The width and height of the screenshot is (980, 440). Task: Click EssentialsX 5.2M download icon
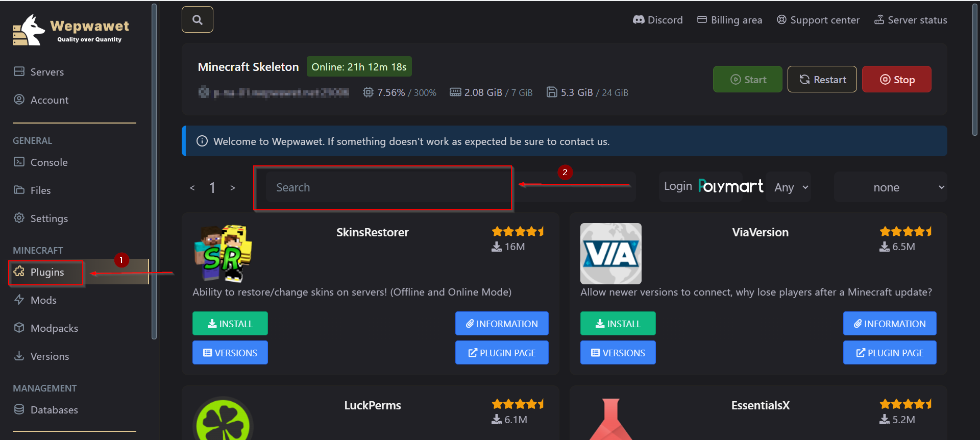(x=884, y=420)
